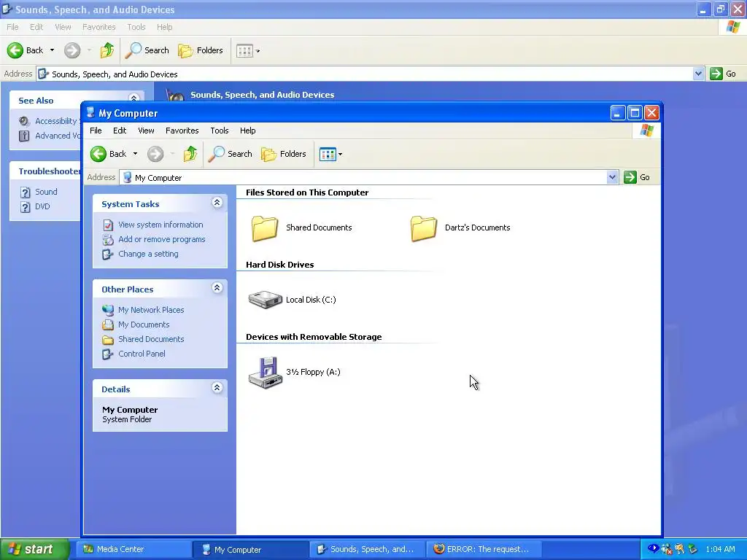Click Search in Sounds, Speech window toolbar

pos(147,50)
